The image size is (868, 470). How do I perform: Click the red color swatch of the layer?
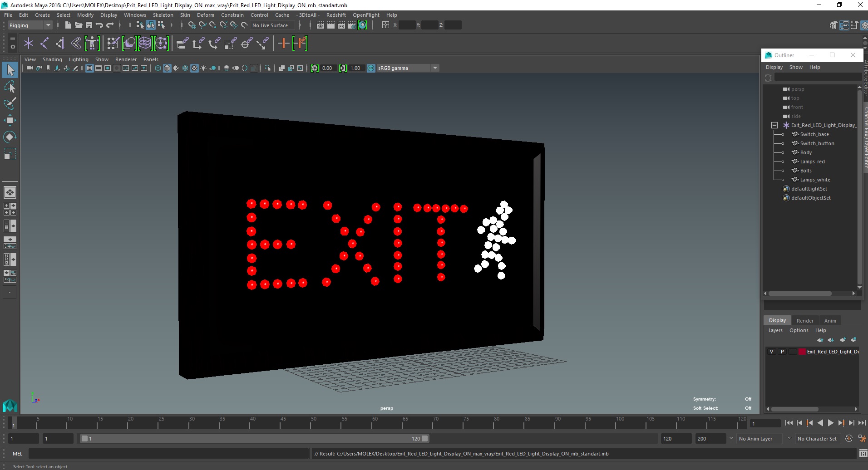[802, 352]
